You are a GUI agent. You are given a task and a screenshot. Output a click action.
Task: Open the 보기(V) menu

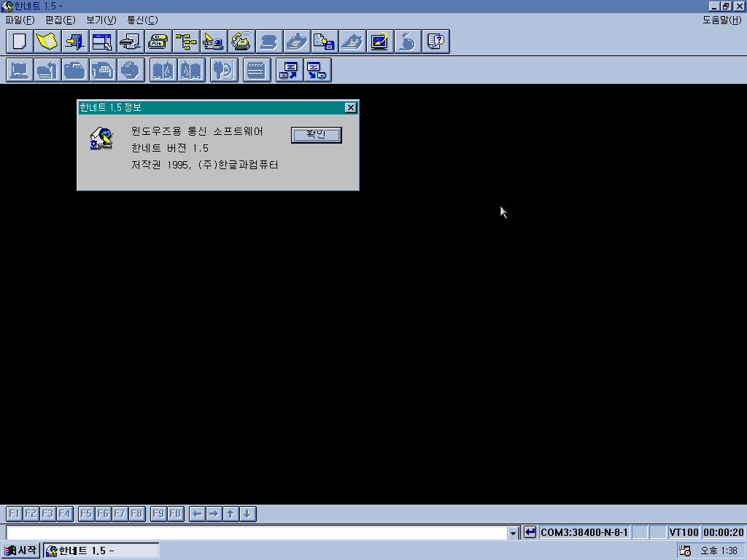[x=101, y=20]
